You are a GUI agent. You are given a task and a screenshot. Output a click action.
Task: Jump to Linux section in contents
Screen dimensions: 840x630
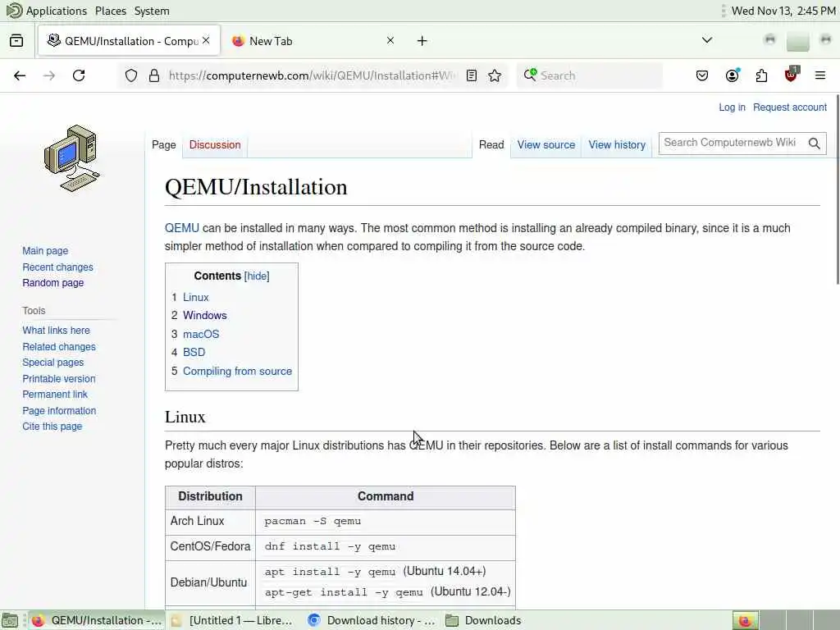point(195,297)
